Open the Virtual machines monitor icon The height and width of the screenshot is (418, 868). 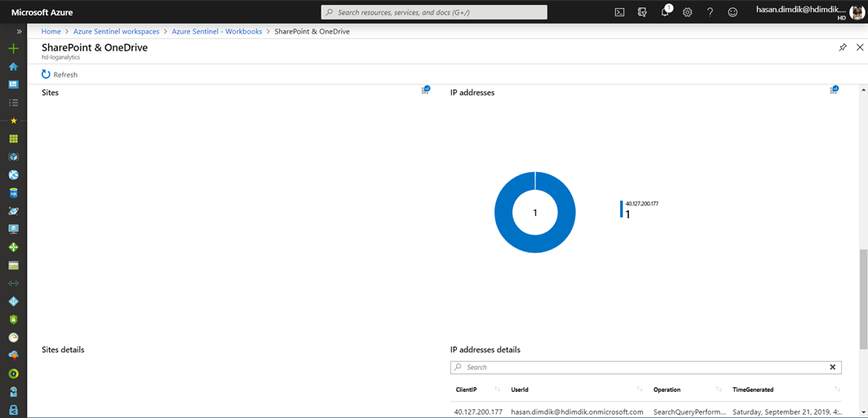(14, 229)
